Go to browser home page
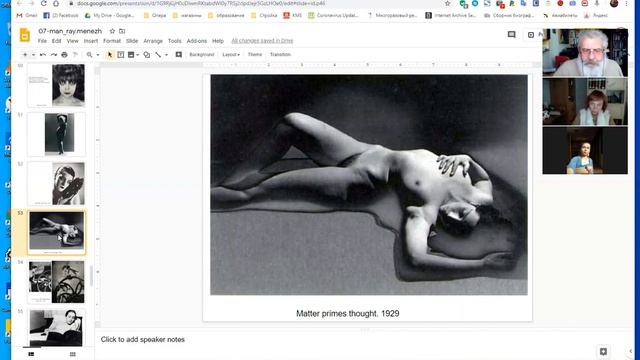The height and width of the screenshot is (360, 640). 56,3
